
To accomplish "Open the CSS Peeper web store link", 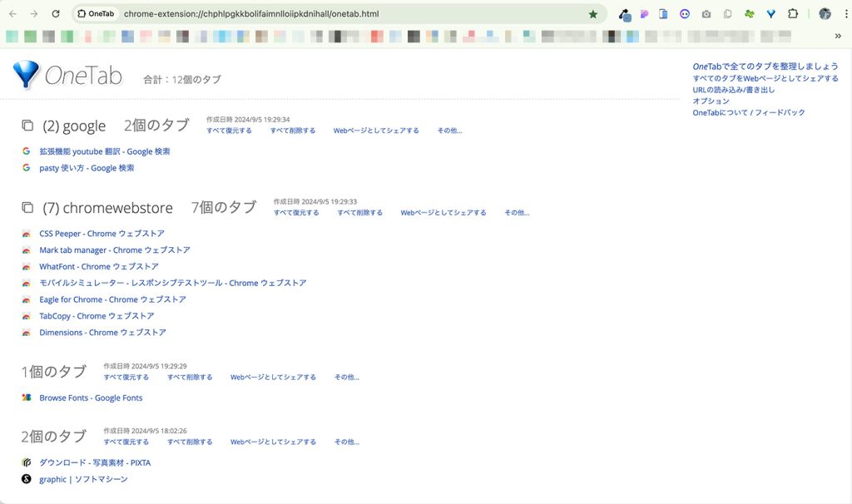I will coord(102,234).
